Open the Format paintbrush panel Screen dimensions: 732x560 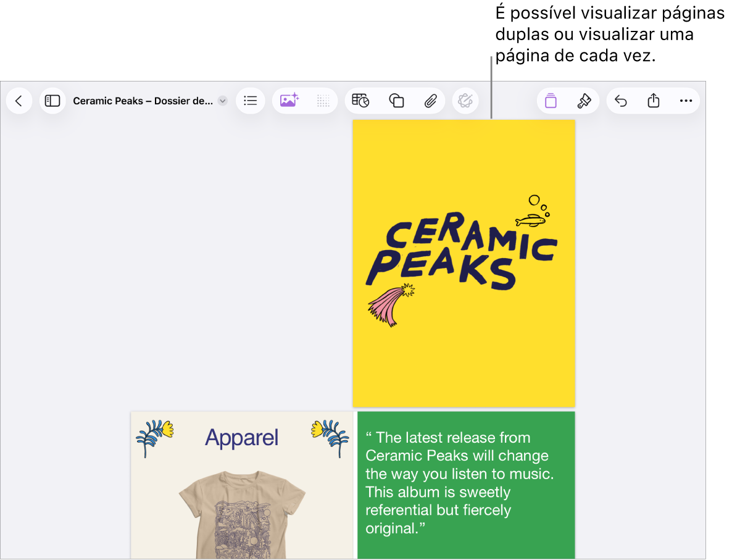584,101
